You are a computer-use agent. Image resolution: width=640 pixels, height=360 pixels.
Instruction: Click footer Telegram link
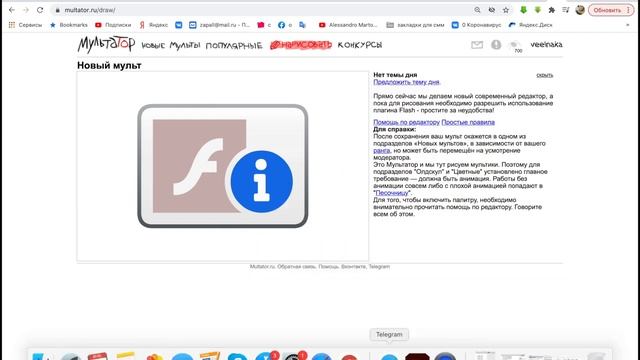click(x=379, y=267)
